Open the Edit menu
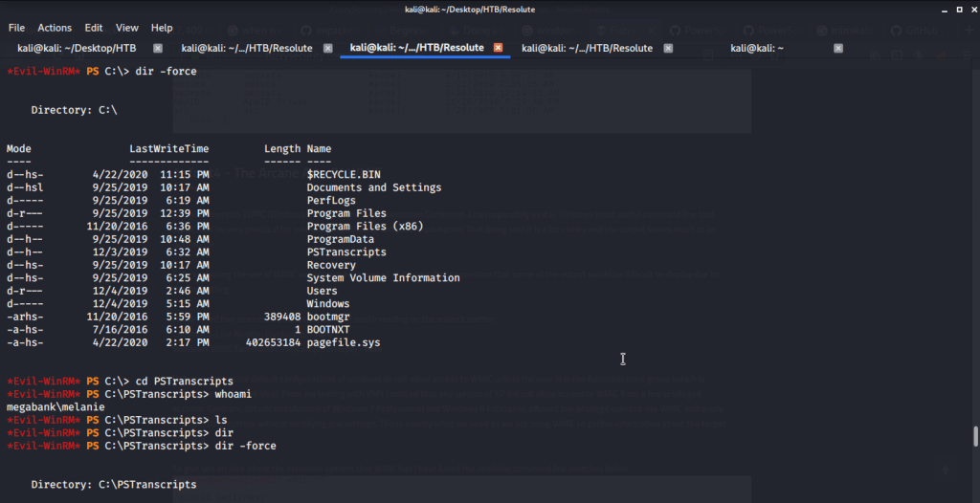The width and height of the screenshot is (980, 503). click(x=94, y=28)
